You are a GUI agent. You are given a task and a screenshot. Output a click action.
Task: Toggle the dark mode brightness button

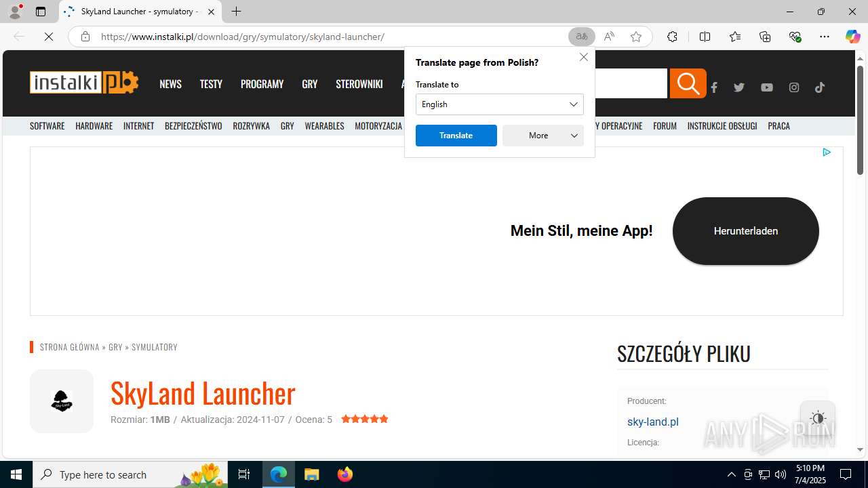(x=818, y=418)
